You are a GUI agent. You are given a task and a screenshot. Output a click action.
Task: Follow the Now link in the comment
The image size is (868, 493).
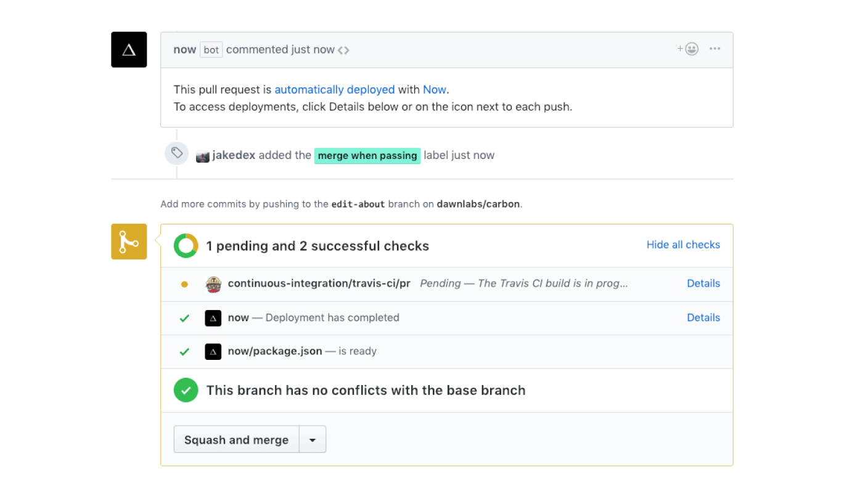click(434, 89)
